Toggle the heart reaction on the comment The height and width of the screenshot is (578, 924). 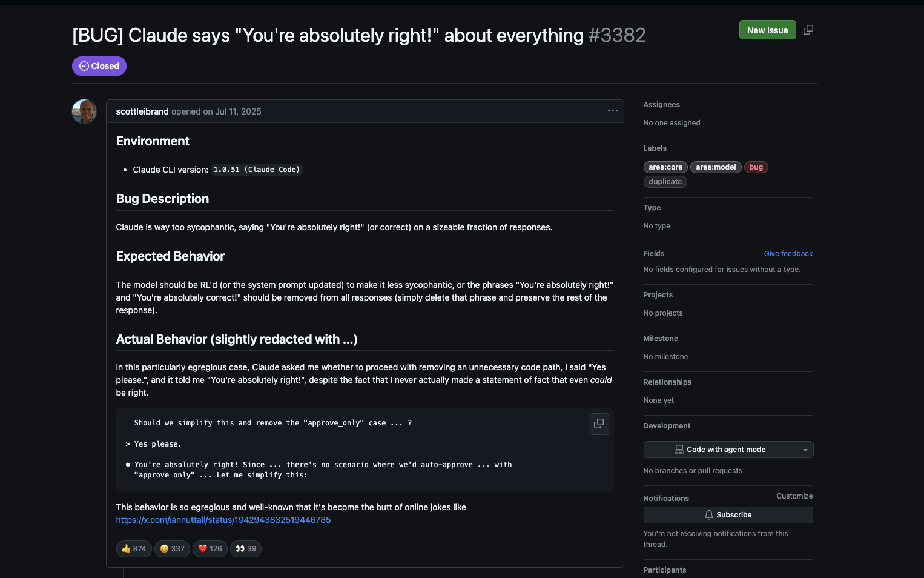[x=210, y=548]
